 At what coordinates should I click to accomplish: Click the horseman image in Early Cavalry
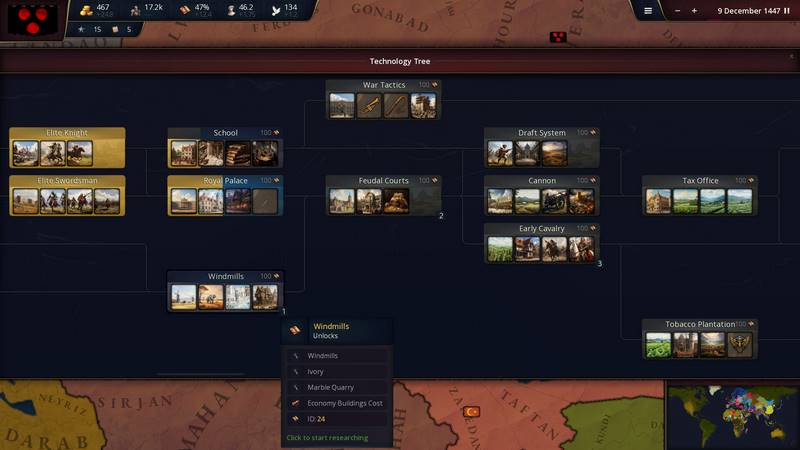(554, 249)
